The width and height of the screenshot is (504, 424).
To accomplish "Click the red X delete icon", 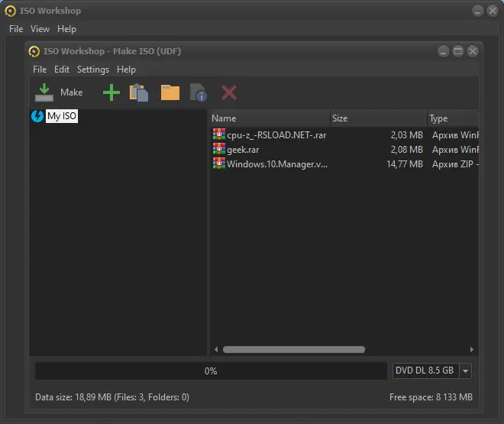I will (229, 92).
